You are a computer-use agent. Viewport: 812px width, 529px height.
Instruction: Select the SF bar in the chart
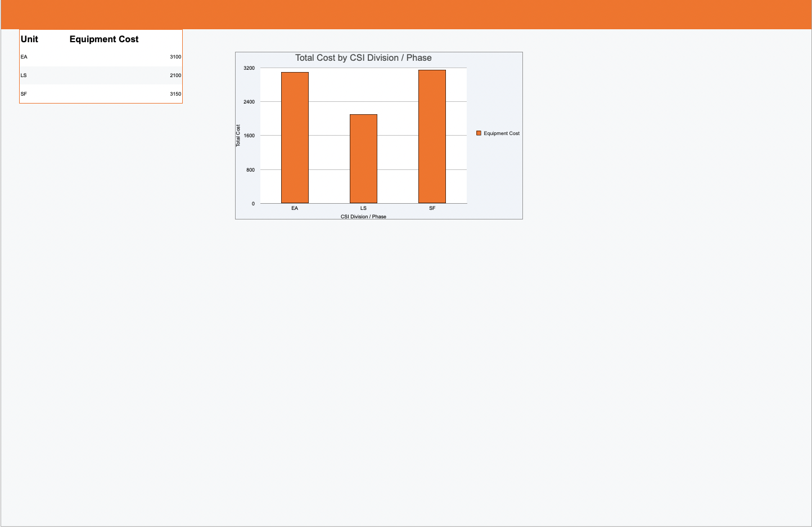431,138
